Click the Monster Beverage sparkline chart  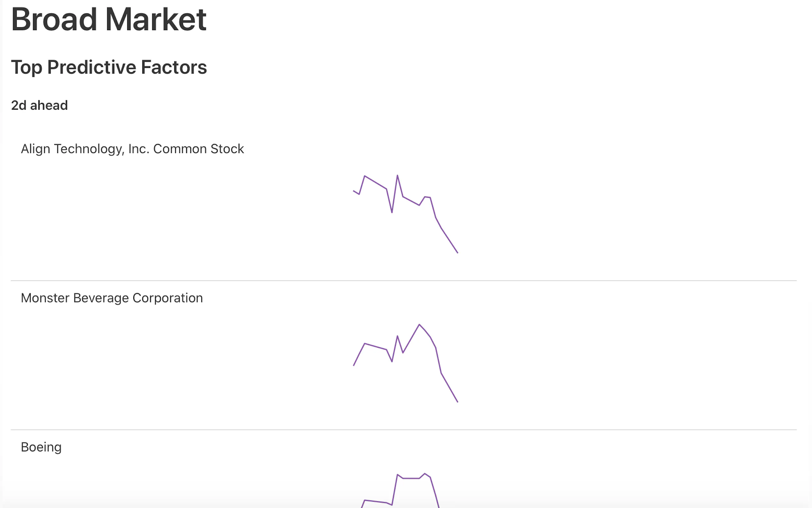(405, 363)
